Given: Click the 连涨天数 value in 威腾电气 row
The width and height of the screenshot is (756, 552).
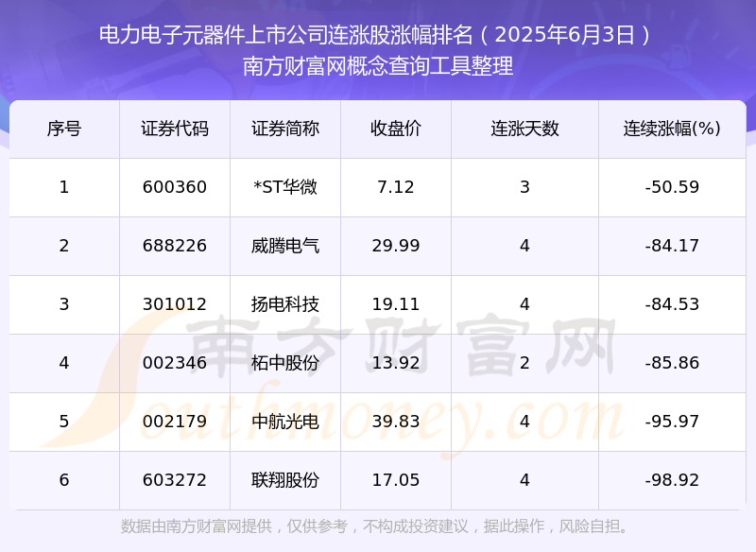Looking at the screenshot, I should pos(524,246).
